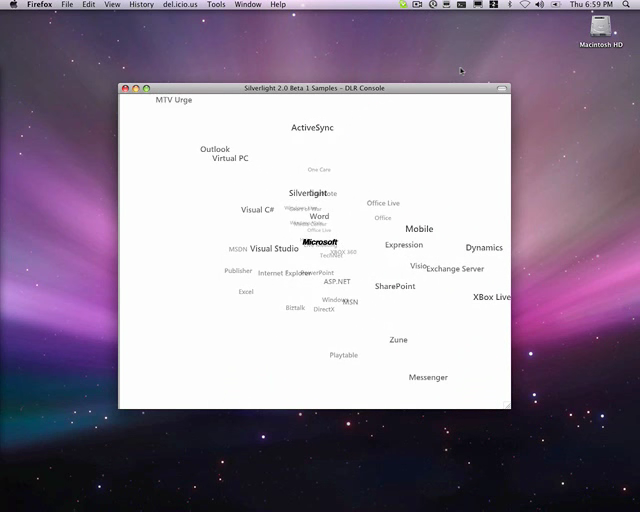Click the Word tag
Screen dimensions: 640x512
click(319, 216)
